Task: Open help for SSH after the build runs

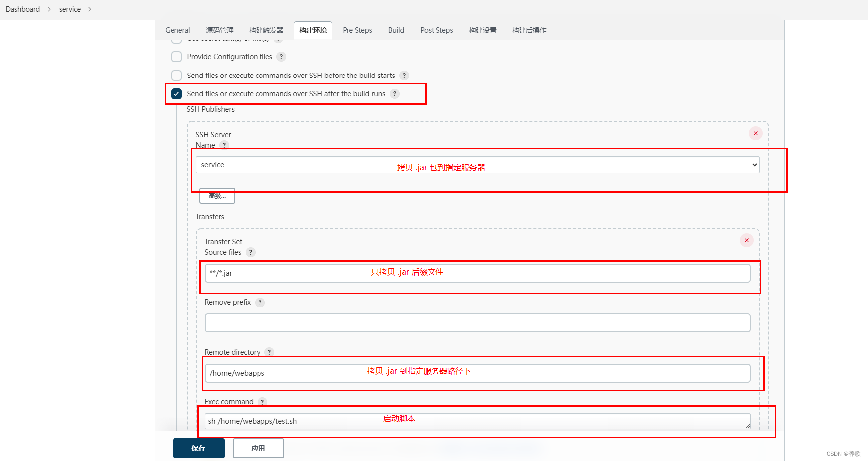Action: click(x=395, y=94)
